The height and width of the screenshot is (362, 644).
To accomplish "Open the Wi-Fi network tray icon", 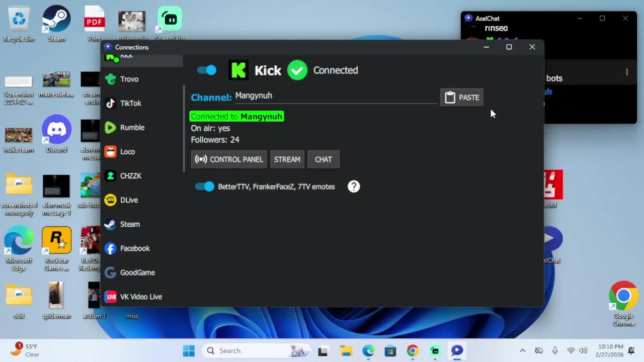I will 571,350.
